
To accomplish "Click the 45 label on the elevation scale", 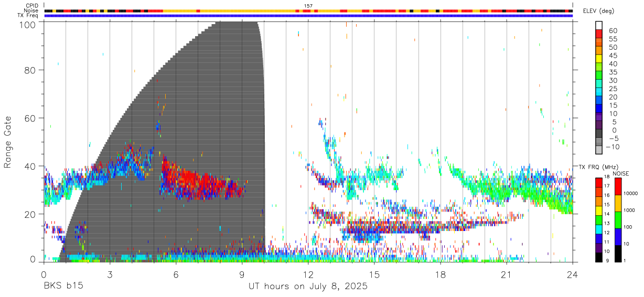I will pyautogui.click(x=613, y=56).
